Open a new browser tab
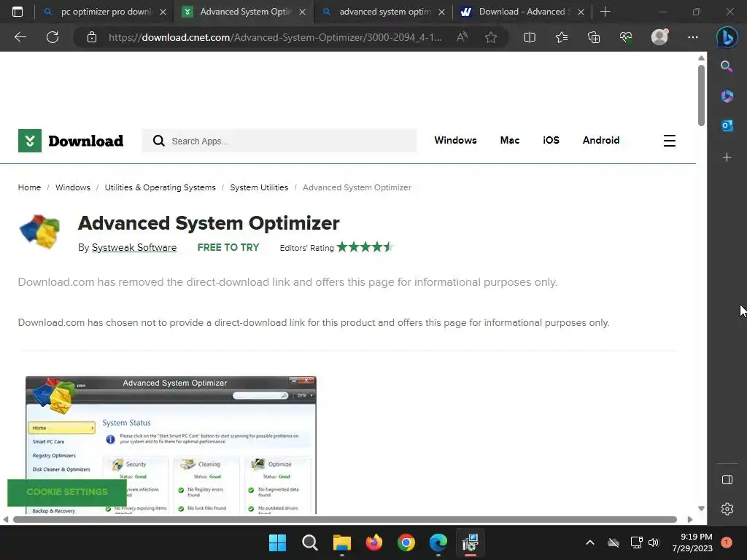This screenshot has width=747, height=560. point(605,12)
